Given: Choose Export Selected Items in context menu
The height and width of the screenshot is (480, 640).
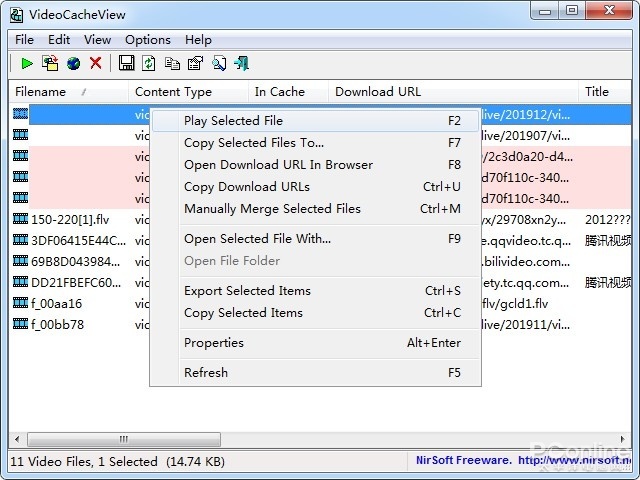Looking at the screenshot, I should (247, 291).
